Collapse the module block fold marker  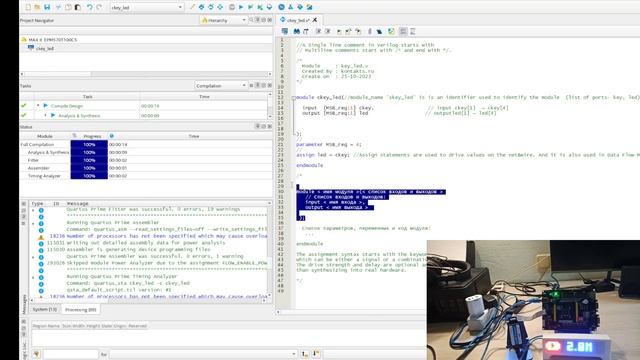click(x=293, y=98)
